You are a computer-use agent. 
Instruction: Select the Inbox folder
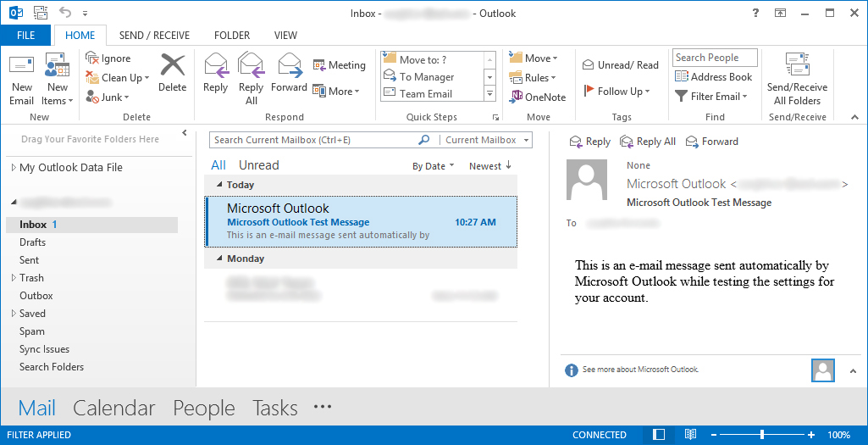[x=92, y=225]
